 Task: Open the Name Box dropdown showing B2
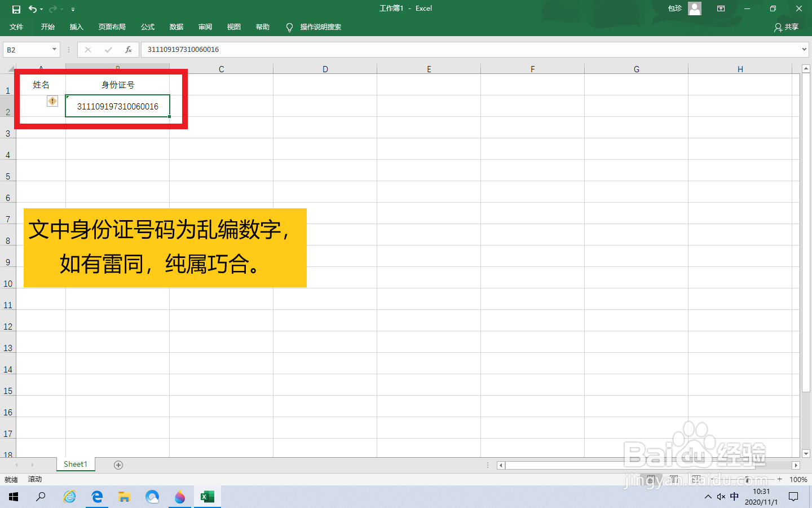pyautogui.click(x=54, y=49)
